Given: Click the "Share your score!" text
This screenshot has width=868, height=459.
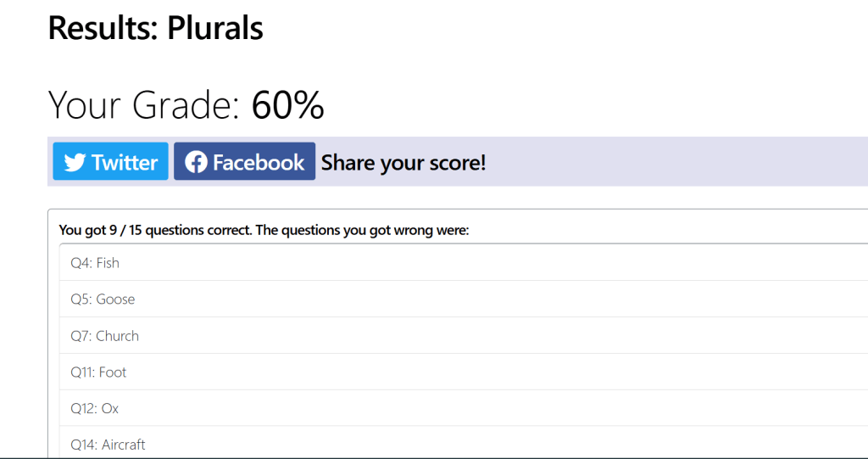Looking at the screenshot, I should 403,162.
